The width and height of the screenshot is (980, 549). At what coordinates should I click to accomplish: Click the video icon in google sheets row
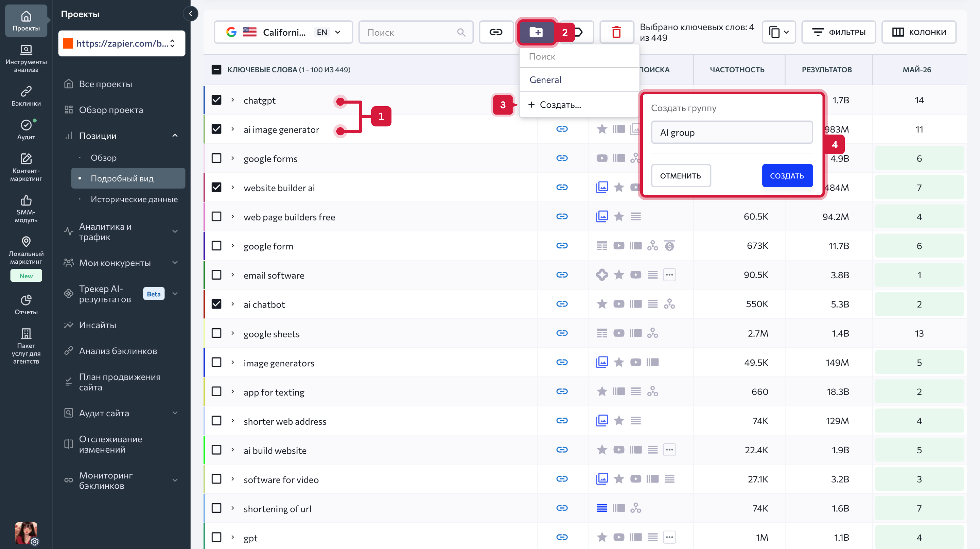pos(619,333)
